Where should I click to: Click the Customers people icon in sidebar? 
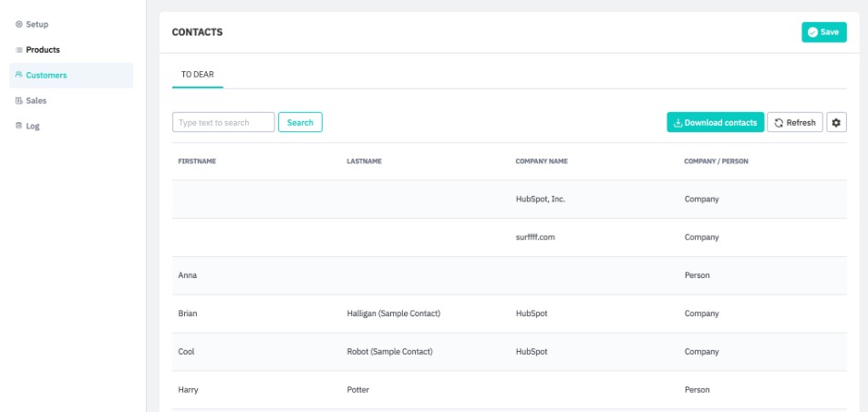tap(19, 76)
